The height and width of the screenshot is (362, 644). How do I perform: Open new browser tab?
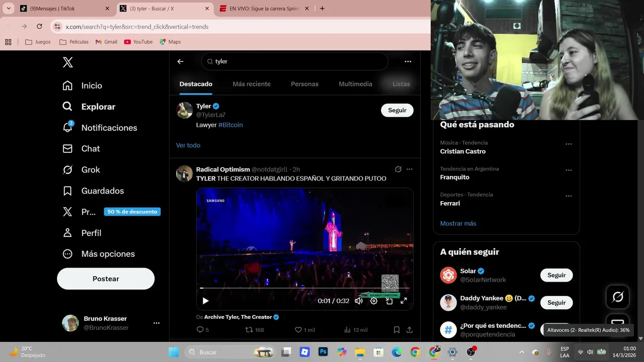tap(322, 9)
